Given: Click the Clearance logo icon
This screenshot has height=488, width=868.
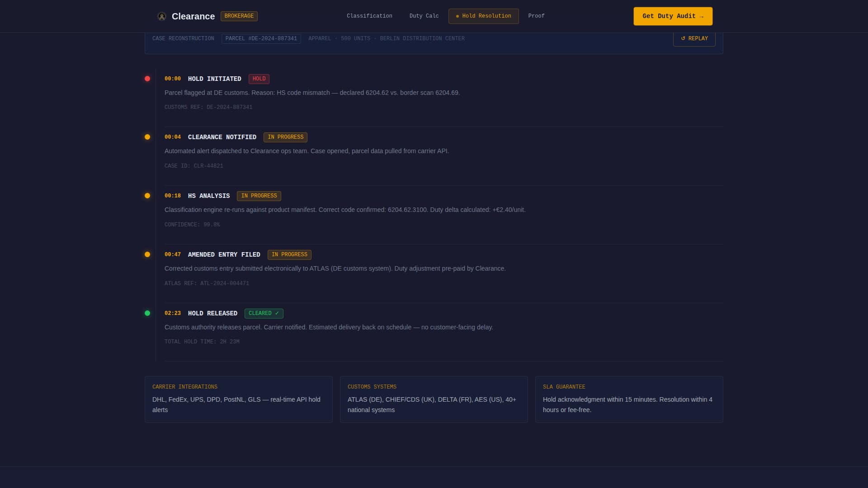Looking at the screenshot, I should 161,16.
